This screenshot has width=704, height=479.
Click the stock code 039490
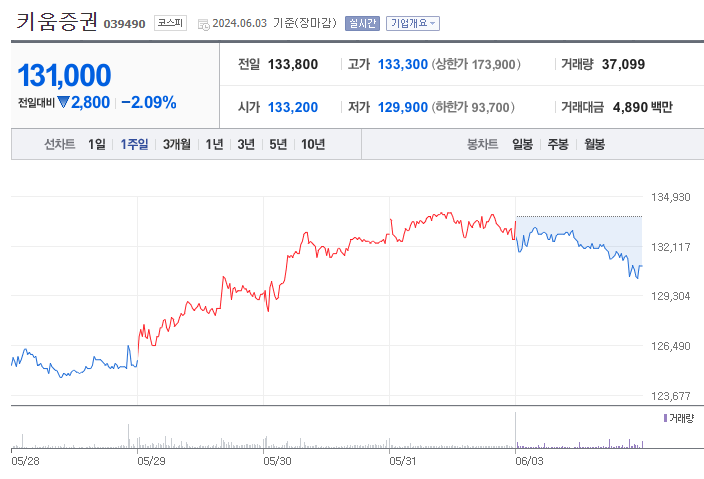coord(124,24)
